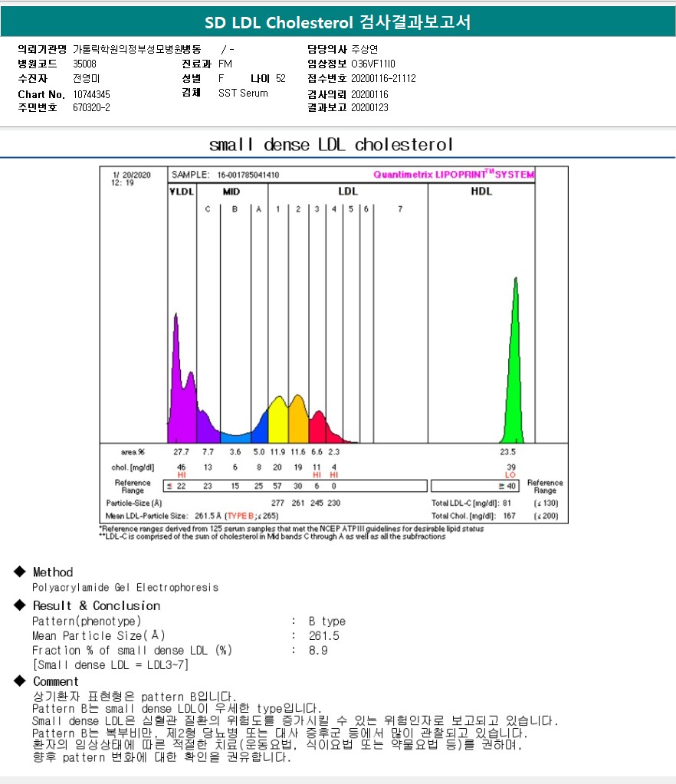676x784 pixels.
Task: Click the 'Particle-Size (Å)' row label
Action: (x=134, y=503)
